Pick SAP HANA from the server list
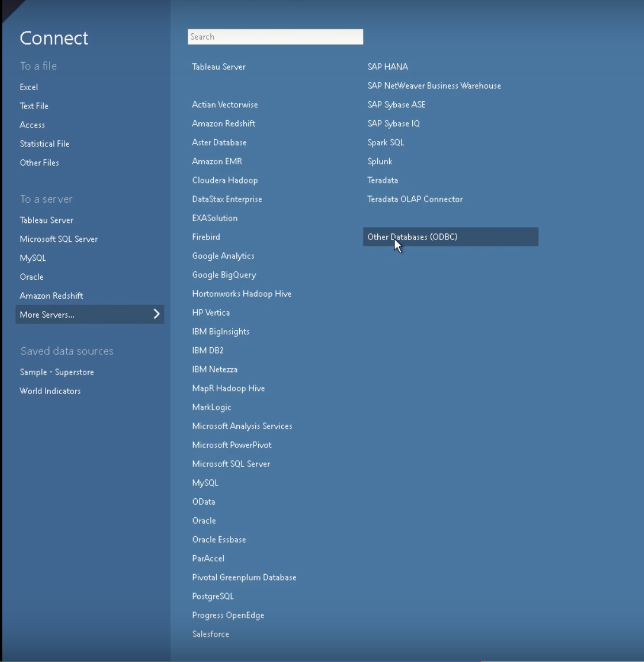 click(388, 67)
